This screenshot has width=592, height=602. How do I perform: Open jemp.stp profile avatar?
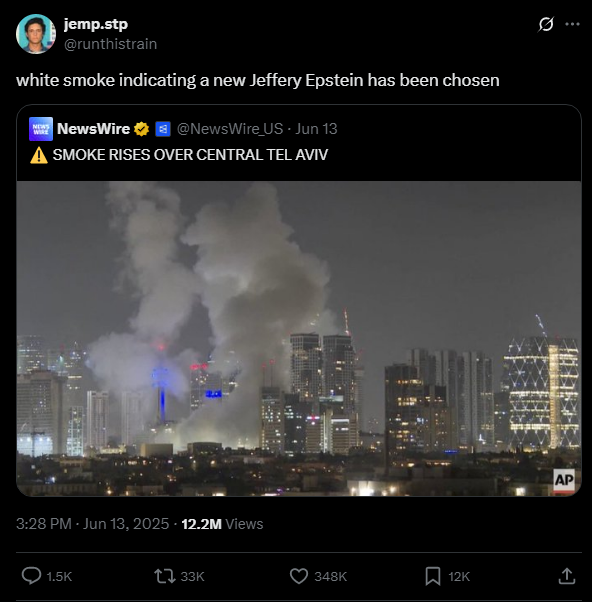36,34
